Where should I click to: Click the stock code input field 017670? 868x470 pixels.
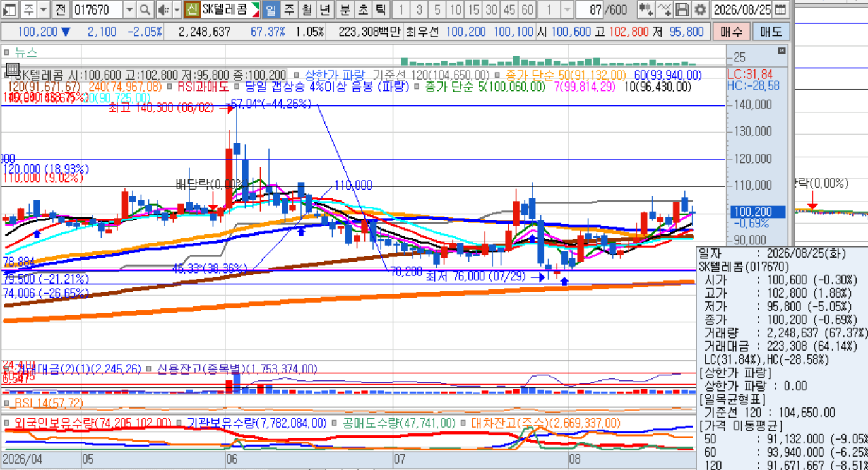[97, 9]
